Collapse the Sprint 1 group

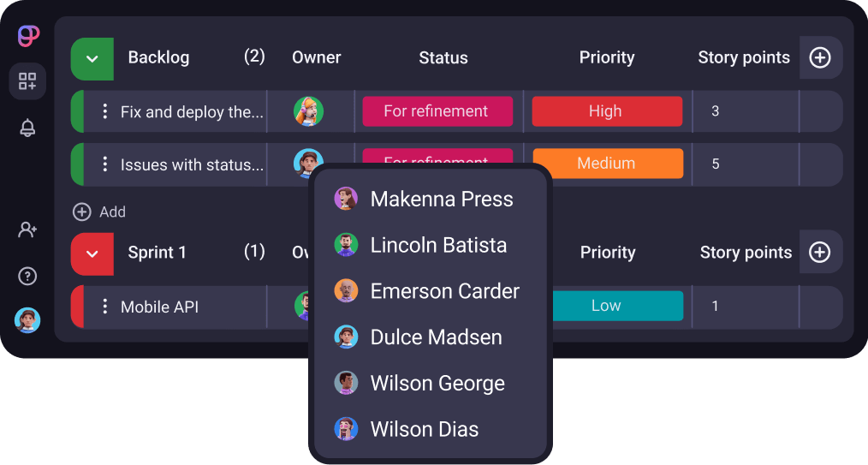[92, 253]
